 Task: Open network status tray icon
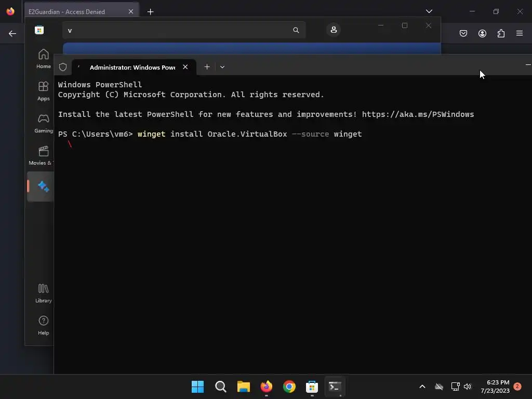click(455, 387)
